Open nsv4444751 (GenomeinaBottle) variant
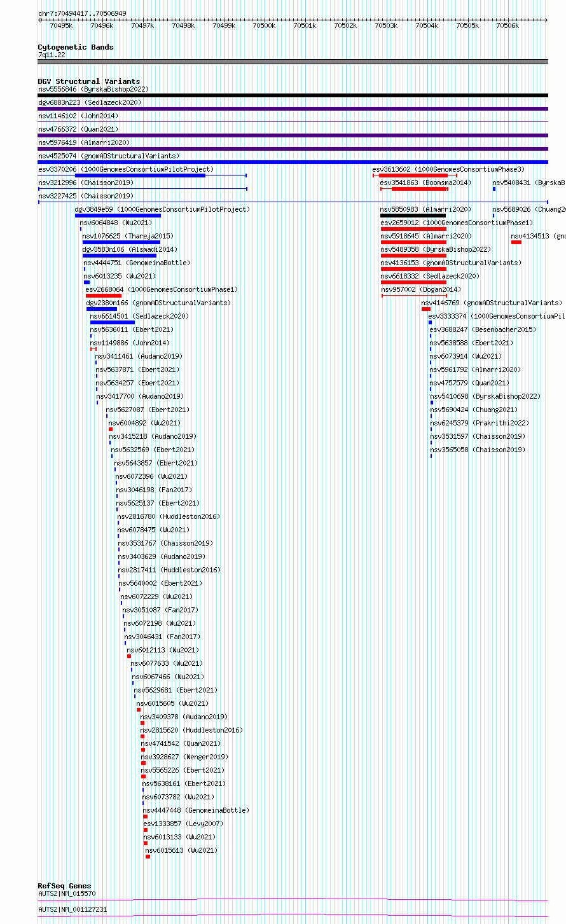Screen dimensions: 566x924 136,263
